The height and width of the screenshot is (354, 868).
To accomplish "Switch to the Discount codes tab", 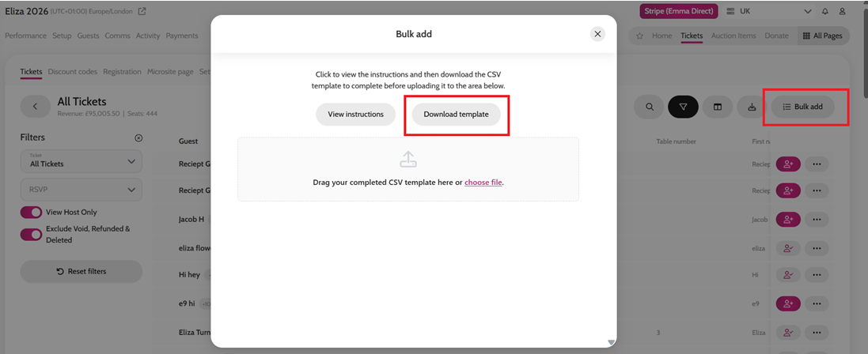I will point(73,71).
